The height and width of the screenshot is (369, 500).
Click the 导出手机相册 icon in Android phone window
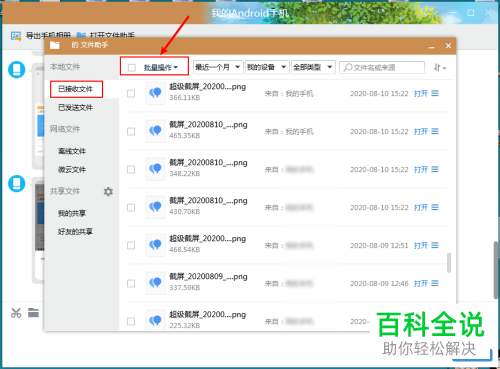click(16, 36)
